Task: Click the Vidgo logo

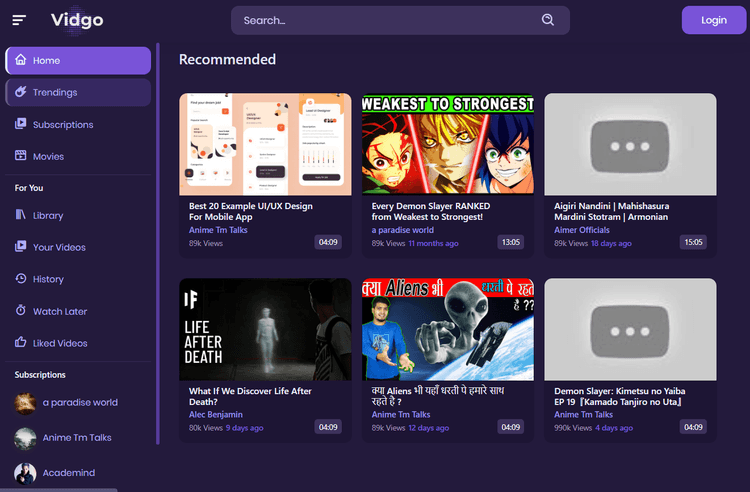Action: [77, 20]
